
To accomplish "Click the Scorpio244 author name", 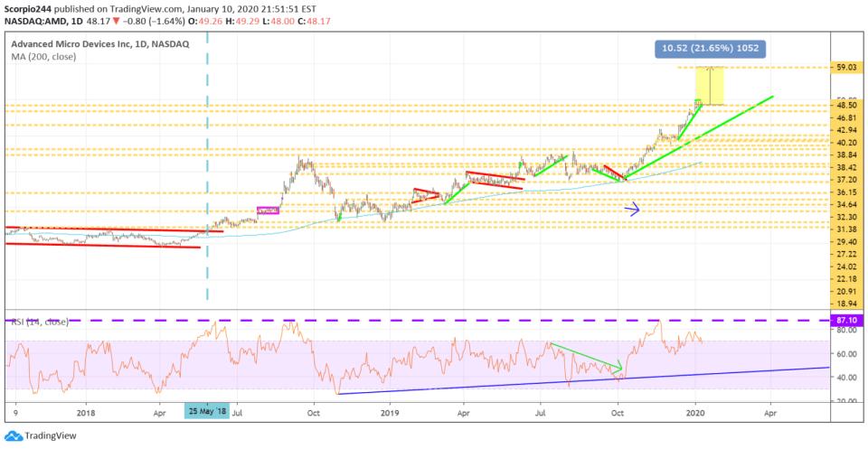I will (x=26, y=8).
